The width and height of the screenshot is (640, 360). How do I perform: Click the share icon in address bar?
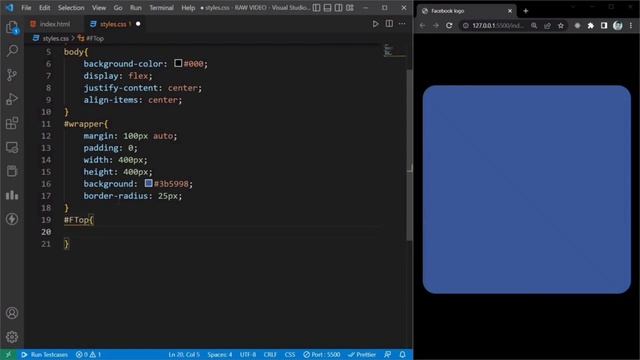tap(547, 25)
